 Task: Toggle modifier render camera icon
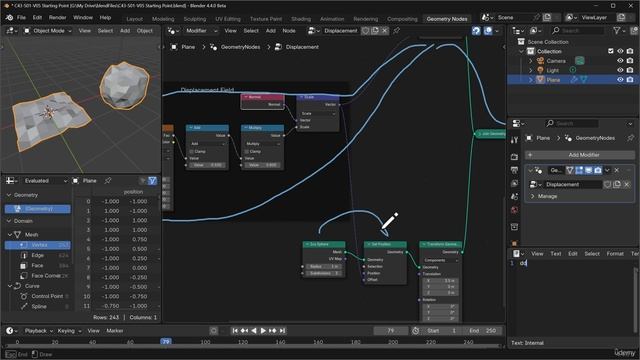coord(598,170)
